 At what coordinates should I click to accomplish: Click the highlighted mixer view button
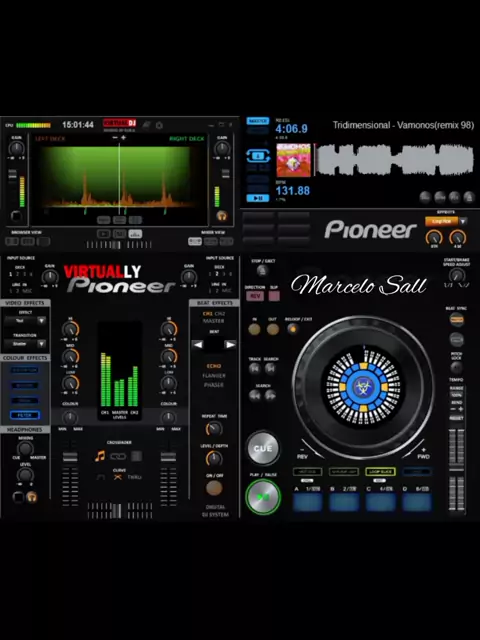coord(195,241)
